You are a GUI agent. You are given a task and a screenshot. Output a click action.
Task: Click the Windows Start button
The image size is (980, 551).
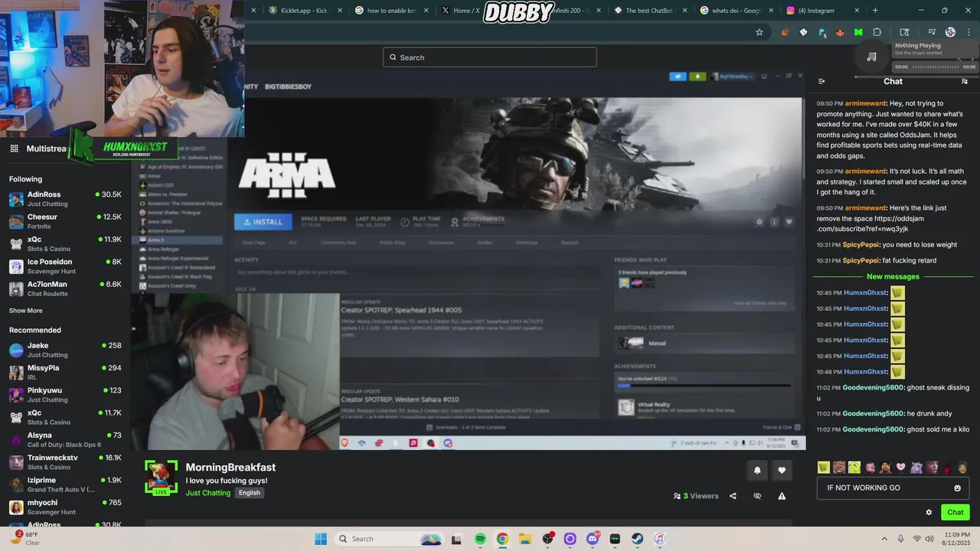click(x=321, y=539)
